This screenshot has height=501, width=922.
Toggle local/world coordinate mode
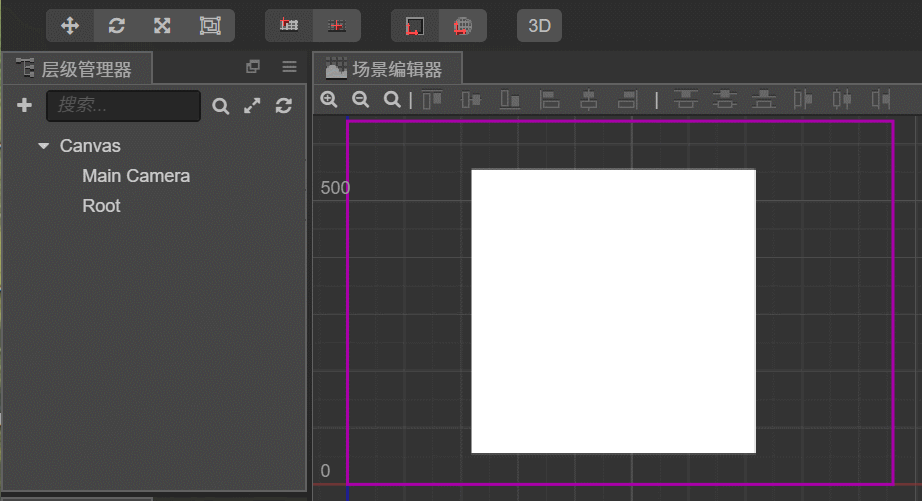(x=414, y=25)
